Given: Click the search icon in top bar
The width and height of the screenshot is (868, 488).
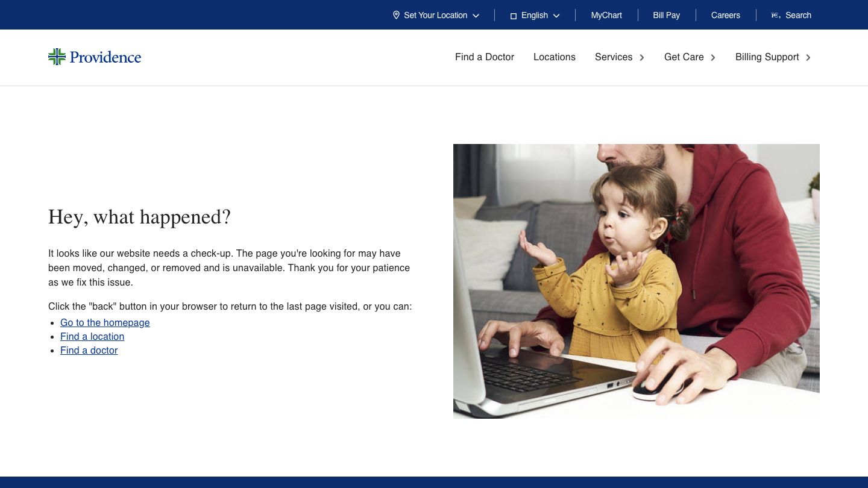Looking at the screenshot, I should [776, 15].
